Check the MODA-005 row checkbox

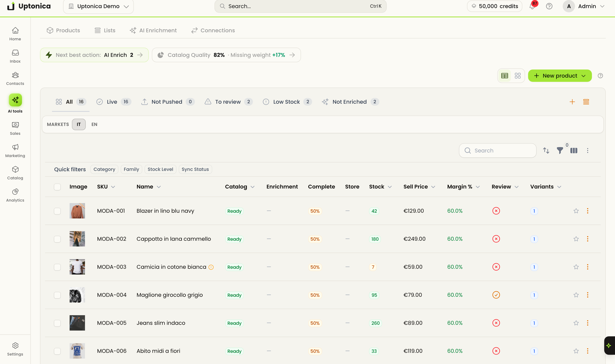point(57,323)
